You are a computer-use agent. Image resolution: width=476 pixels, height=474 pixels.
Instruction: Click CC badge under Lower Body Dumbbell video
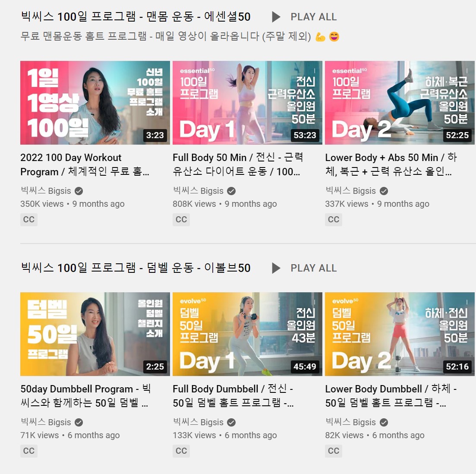pos(334,451)
